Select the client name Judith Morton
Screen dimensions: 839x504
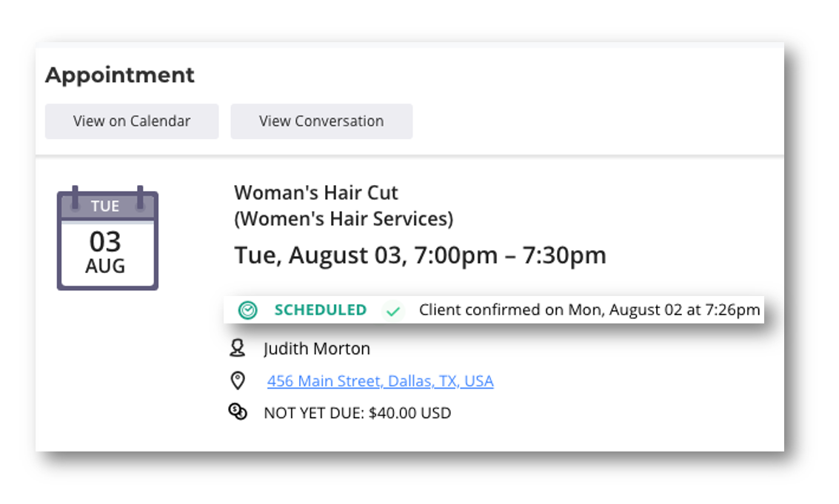317,348
